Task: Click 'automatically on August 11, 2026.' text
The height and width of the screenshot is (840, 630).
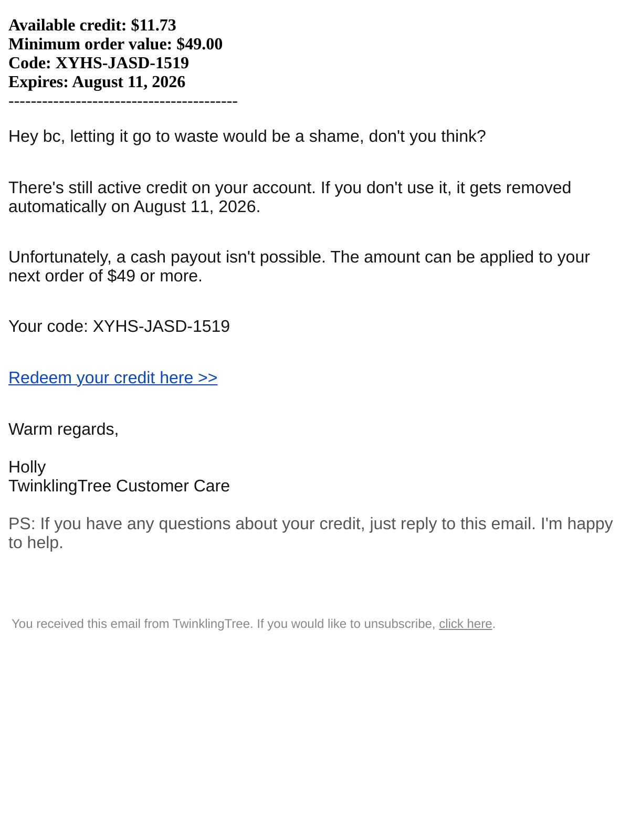Action: click(134, 207)
